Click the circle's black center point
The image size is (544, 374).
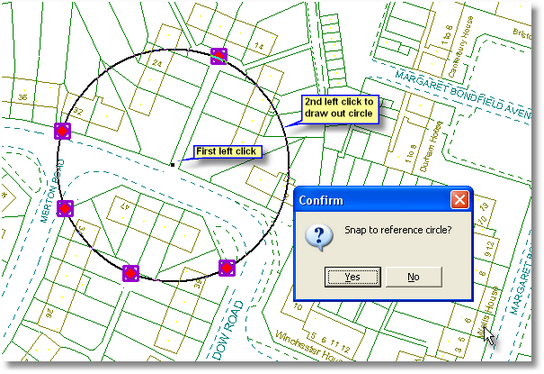click(x=172, y=165)
